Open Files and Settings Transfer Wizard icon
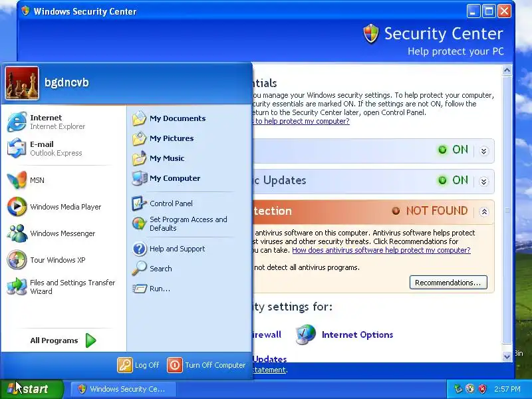 point(16,287)
